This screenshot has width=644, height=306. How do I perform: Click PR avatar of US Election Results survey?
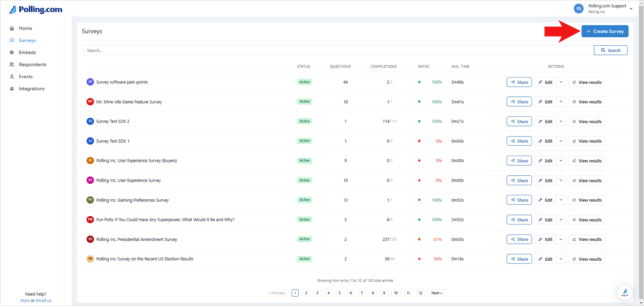90,259
